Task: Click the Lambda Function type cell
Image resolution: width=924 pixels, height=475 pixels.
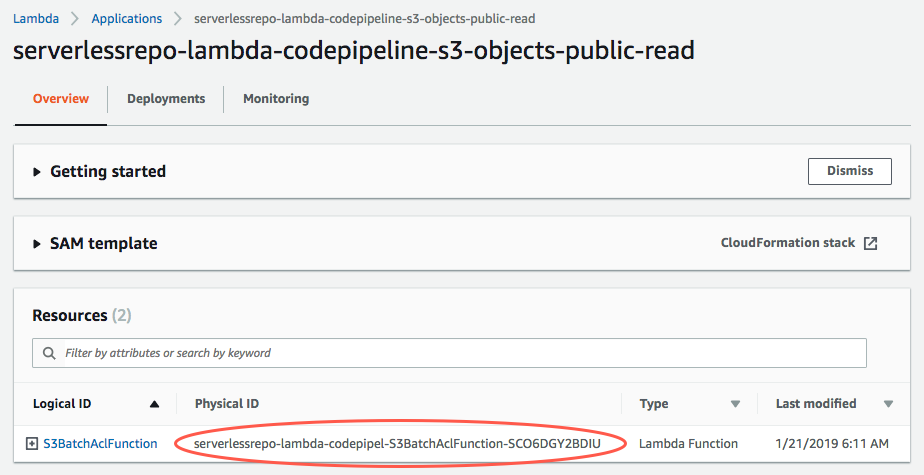Action: tap(688, 444)
